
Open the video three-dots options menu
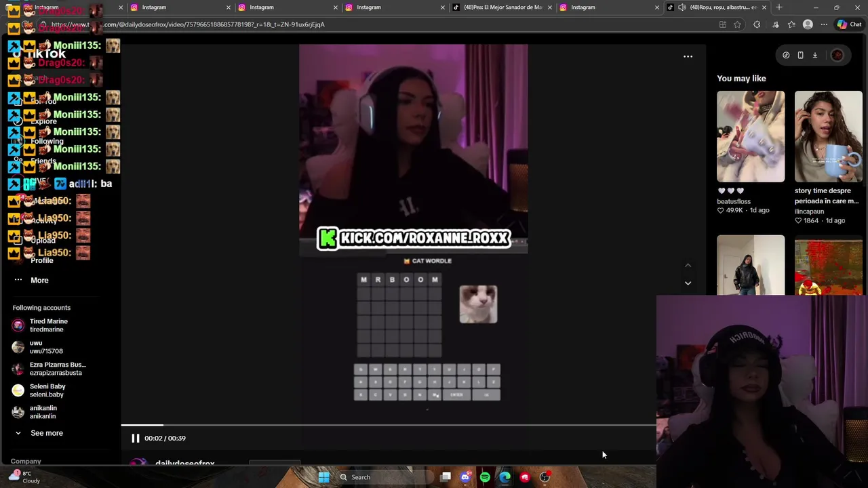pyautogui.click(x=688, y=56)
